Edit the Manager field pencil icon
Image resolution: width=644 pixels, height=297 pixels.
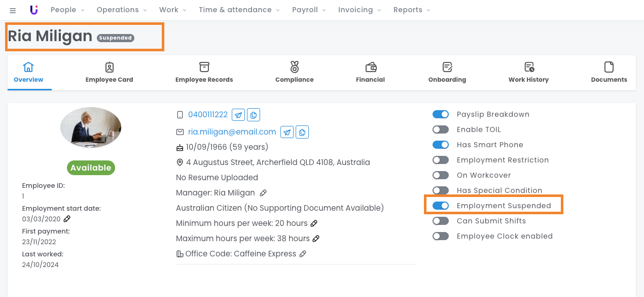click(x=263, y=193)
